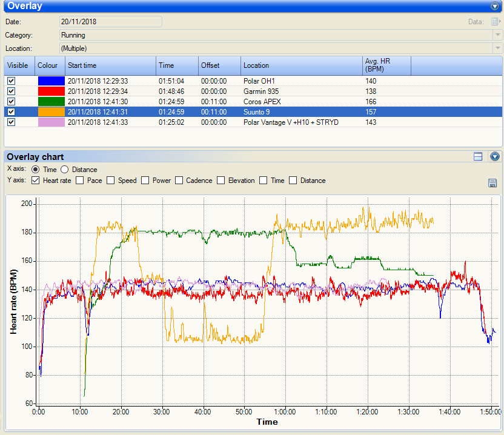Sort by Avg. HR column header
Image resolution: width=504 pixels, height=435 pixels.
(x=386, y=65)
